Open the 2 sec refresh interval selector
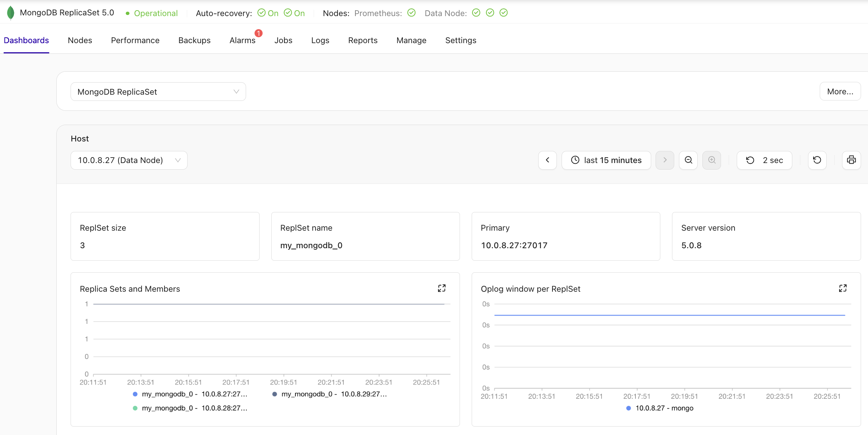Image resolution: width=868 pixels, height=435 pixels. coord(765,160)
